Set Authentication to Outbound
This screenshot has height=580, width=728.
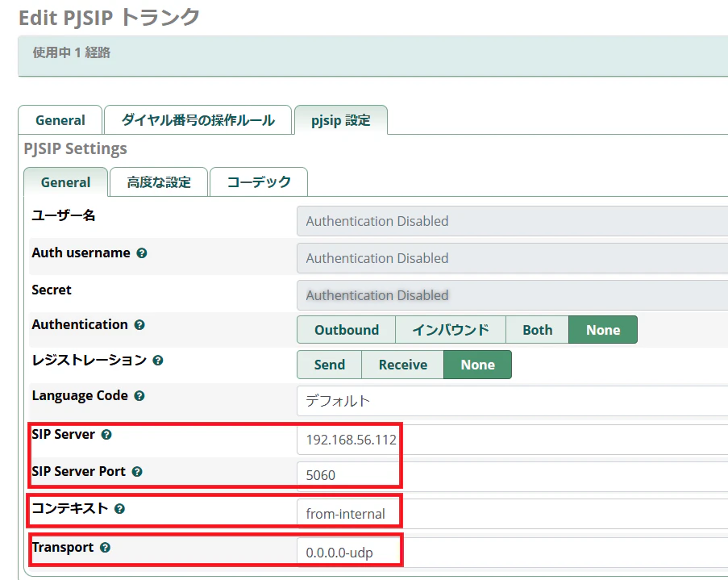click(x=347, y=329)
